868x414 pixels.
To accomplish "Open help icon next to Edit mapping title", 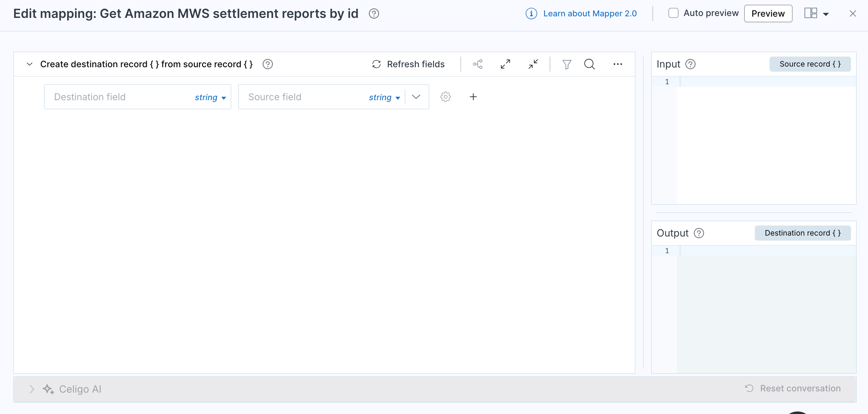I will (x=374, y=14).
